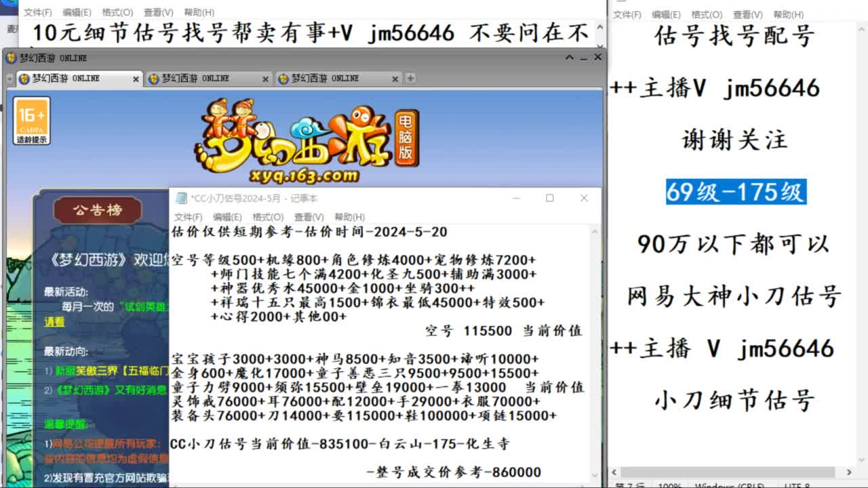Viewport: 868px width, 488px height.
Task: Close the first 梦幻西游 ONLINE tab
Action: [135, 79]
